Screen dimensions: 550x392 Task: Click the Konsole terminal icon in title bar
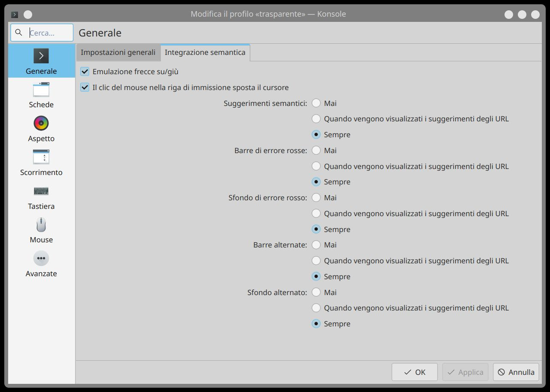coord(15,15)
